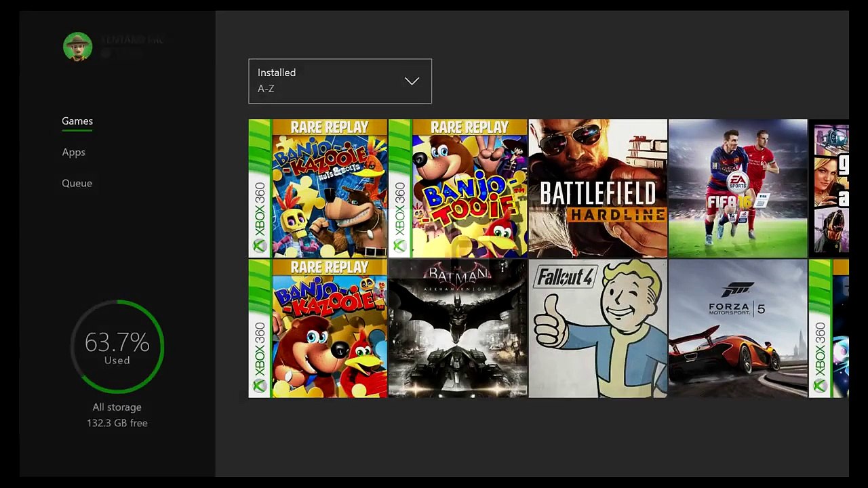
Task: Open the Apps section
Action: click(x=73, y=152)
